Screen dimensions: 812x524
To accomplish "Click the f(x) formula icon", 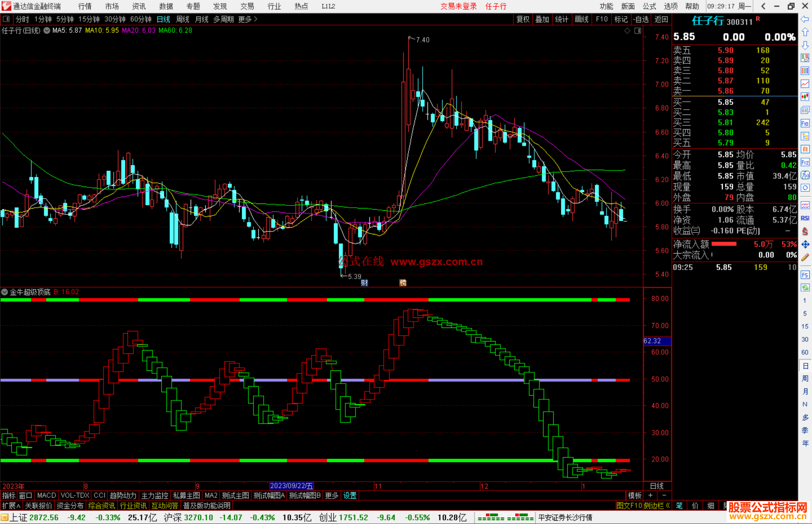I will (x=805, y=175).
